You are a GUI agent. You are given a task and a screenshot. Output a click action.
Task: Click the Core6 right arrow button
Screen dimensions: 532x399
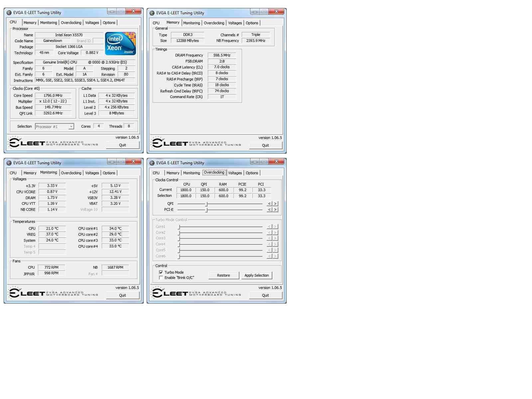click(275, 256)
